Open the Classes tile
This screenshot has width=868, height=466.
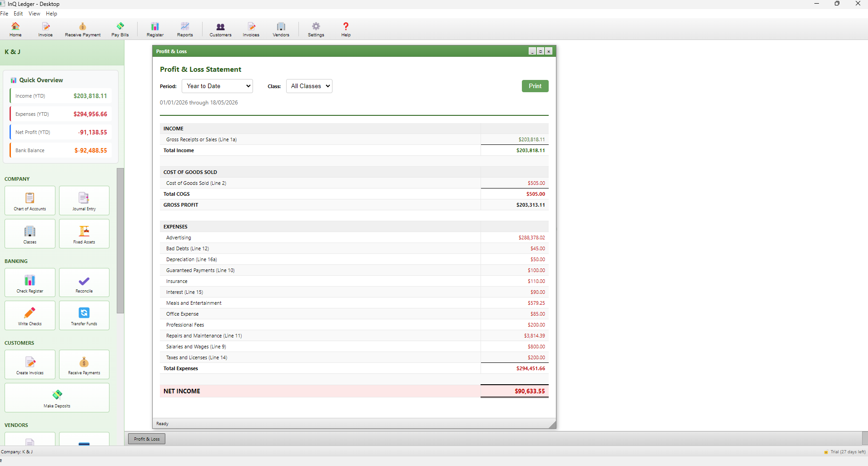(x=30, y=234)
